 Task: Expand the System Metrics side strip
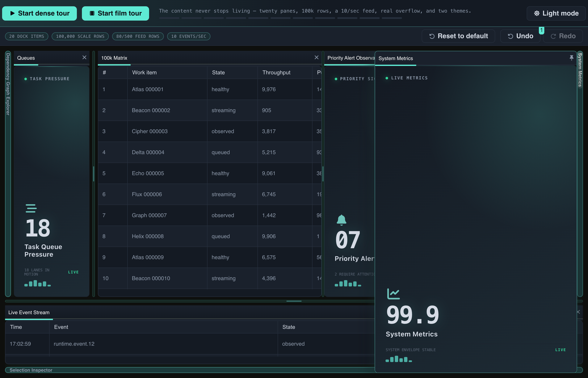point(580,70)
